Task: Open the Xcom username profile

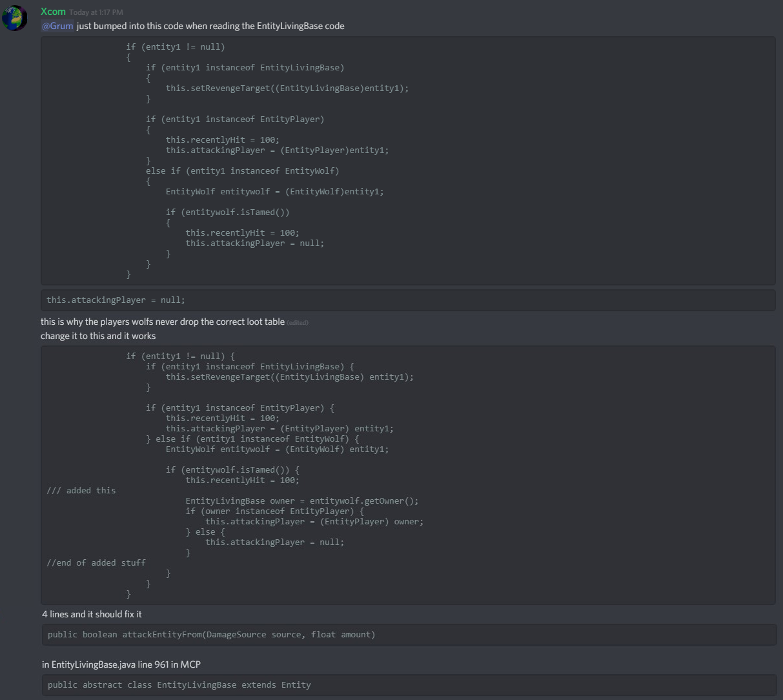Action: (x=53, y=12)
